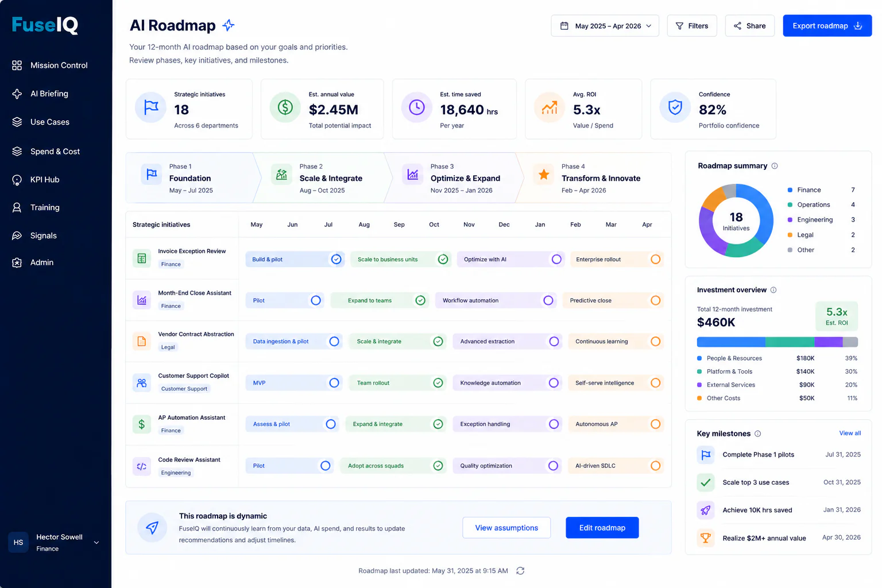Click Strategic initiatives flag icon
This screenshot has height=588, width=882.
click(151, 107)
